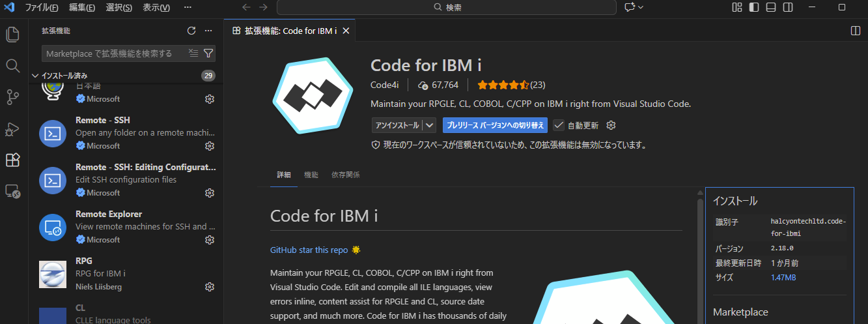Click the workspace trust warning message
This screenshot has height=324, width=868.
pyautogui.click(x=508, y=145)
